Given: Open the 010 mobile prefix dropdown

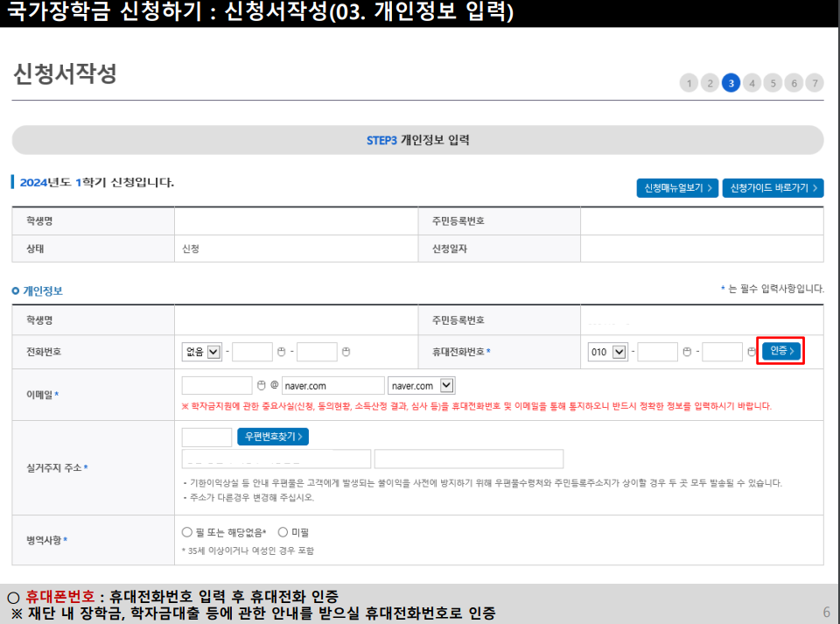Looking at the screenshot, I should (x=606, y=351).
